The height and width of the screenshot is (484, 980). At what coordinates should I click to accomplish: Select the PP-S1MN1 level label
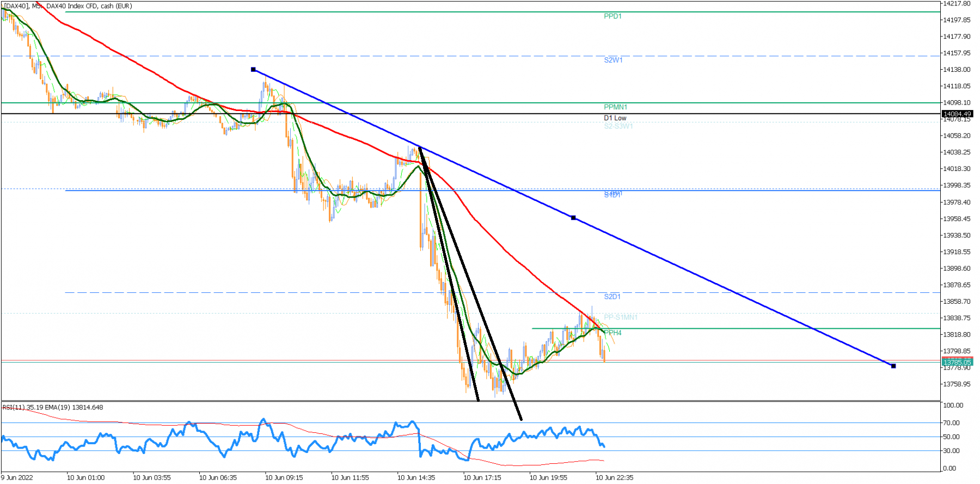point(621,317)
